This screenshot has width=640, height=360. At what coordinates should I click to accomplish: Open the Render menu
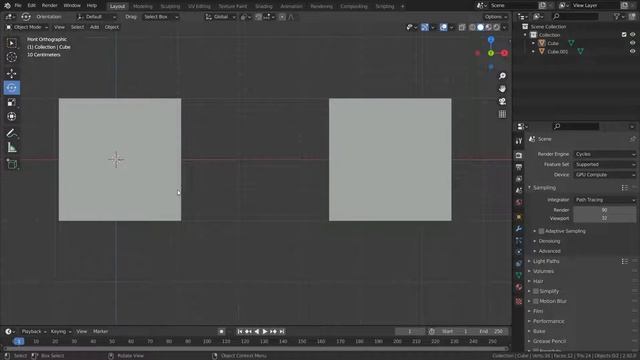(49, 6)
